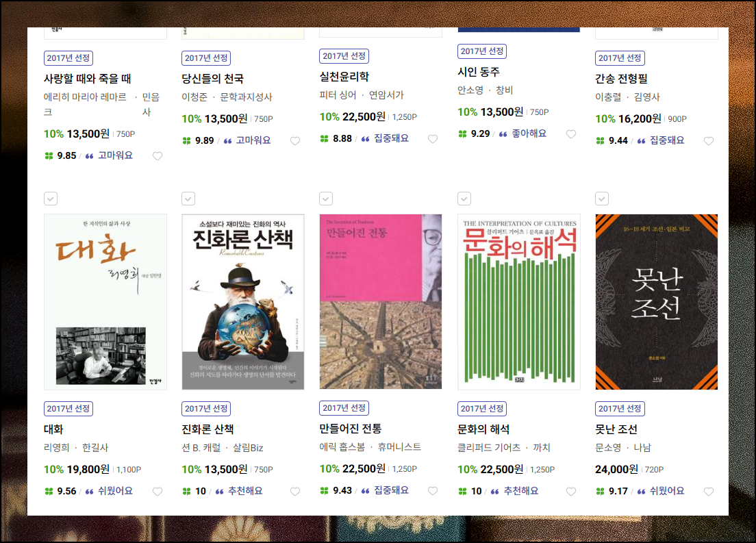Click heart icon next to 시인 동주

571,134
